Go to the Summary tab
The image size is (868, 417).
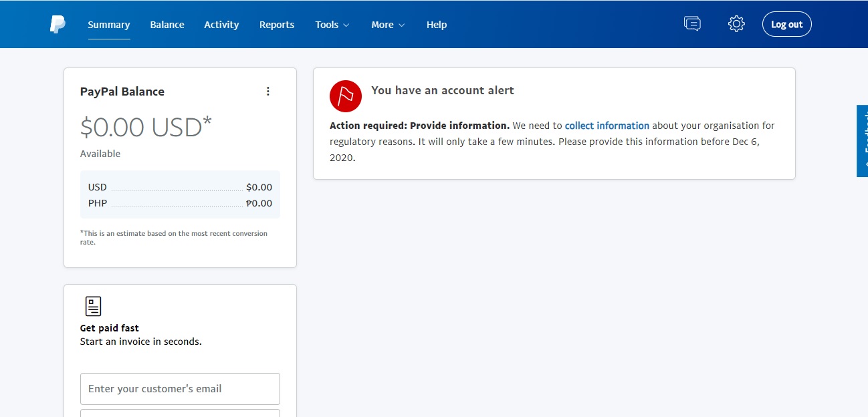[x=109, y=25]
